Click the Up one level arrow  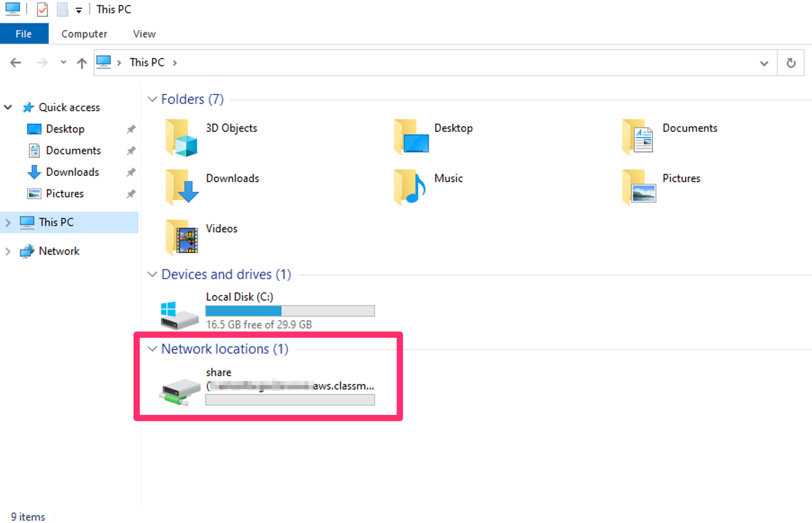[x=81, y=62]
